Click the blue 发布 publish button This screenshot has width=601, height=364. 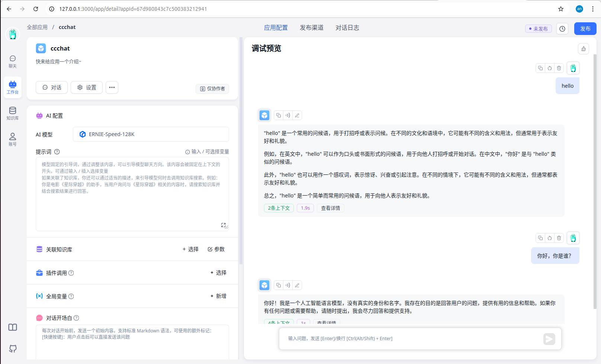[585, 29]
